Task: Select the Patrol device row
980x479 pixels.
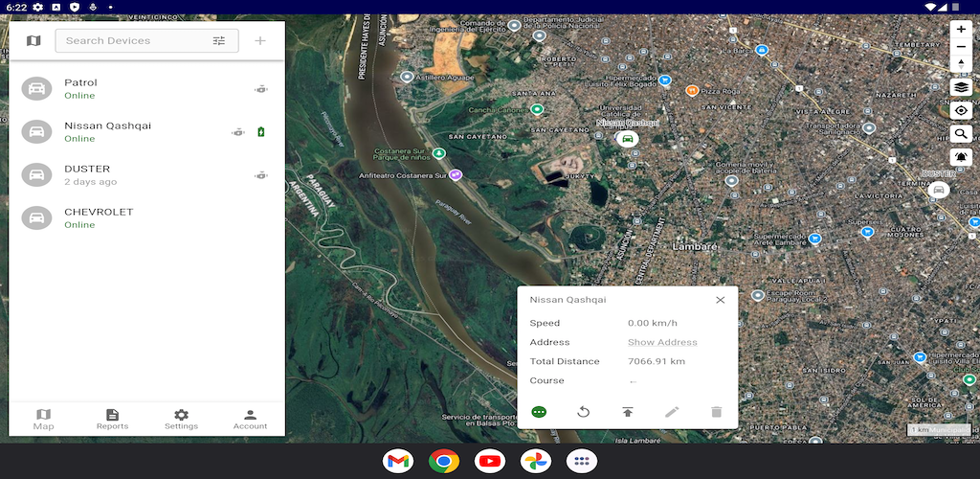Action: (146, 89)
